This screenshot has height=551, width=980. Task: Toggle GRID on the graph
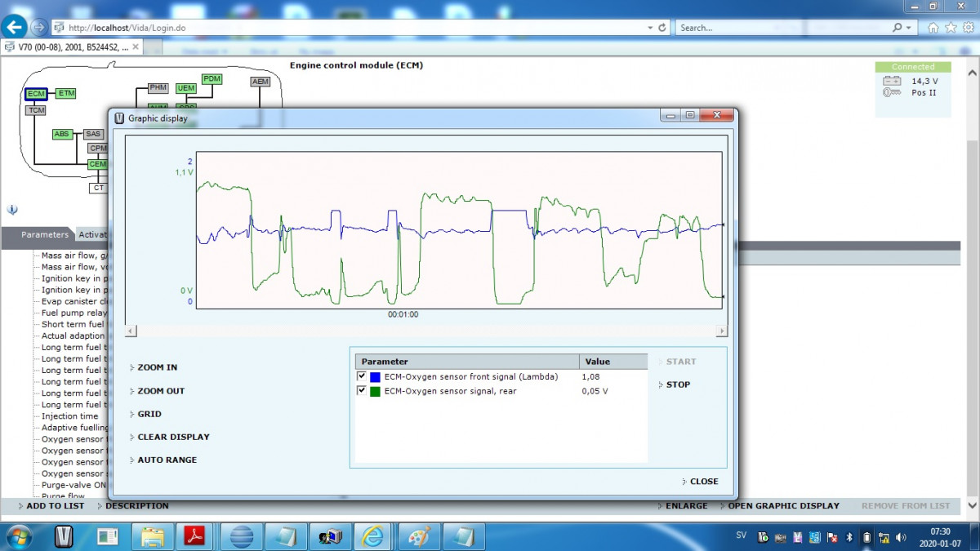pyautogui.click(x=149, y=414)
